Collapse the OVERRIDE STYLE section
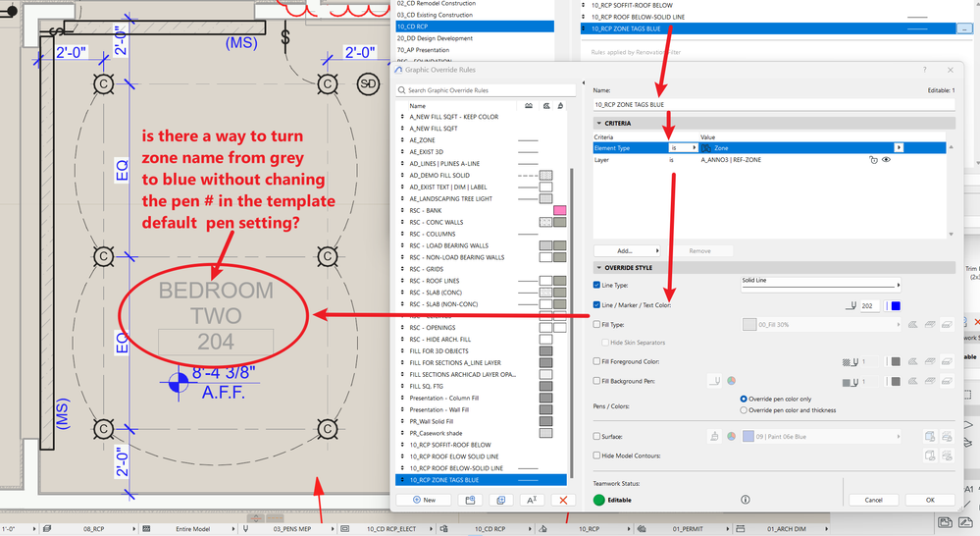 pos(598,268)
